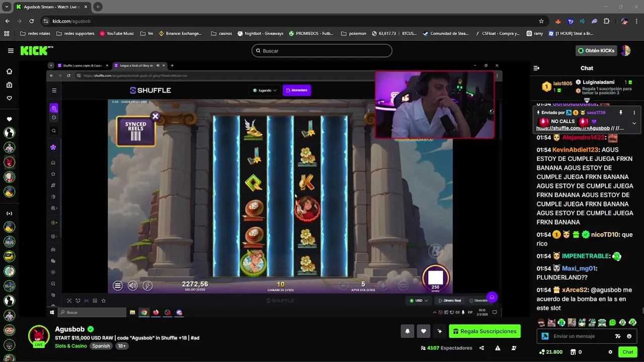Click KevinAbdiel123 username in chat
Viewport: 644px width, 362px height.
575,150
